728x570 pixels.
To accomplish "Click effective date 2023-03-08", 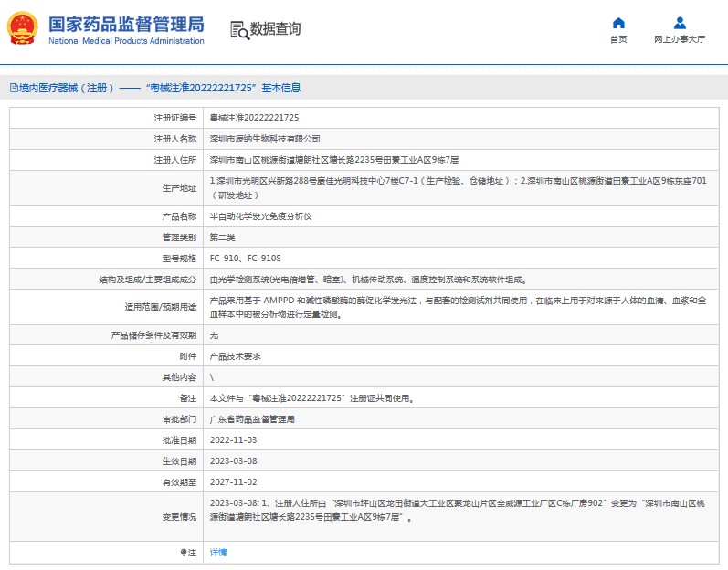I will pos(233,461).
